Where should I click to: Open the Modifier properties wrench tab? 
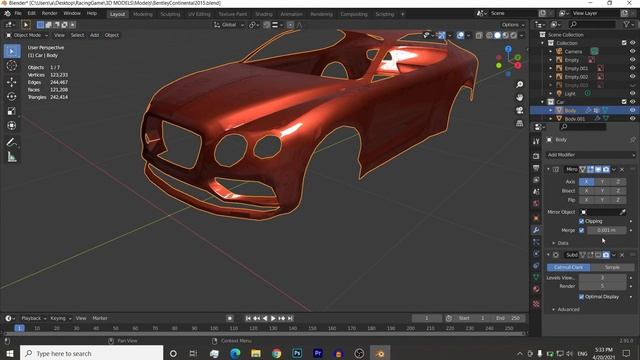coord(536,230)
